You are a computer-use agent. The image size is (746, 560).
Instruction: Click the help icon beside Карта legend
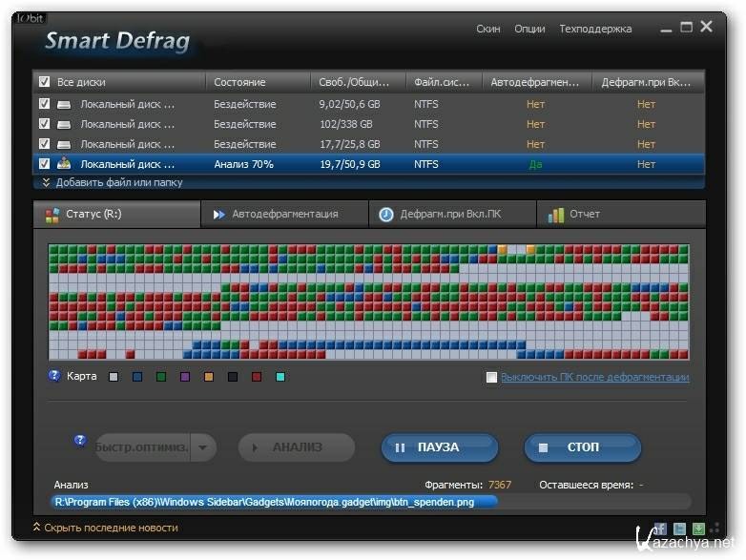click(54, 376)
